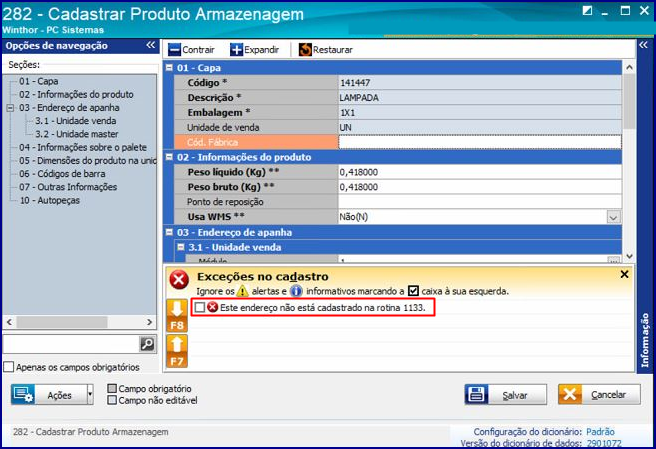
Task: Open the Padrão dictionary configuration link
Action: pos(600,431)
